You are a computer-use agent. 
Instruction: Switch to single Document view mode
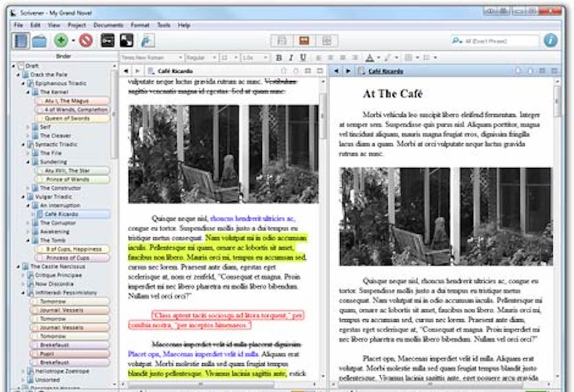(282, 41)
